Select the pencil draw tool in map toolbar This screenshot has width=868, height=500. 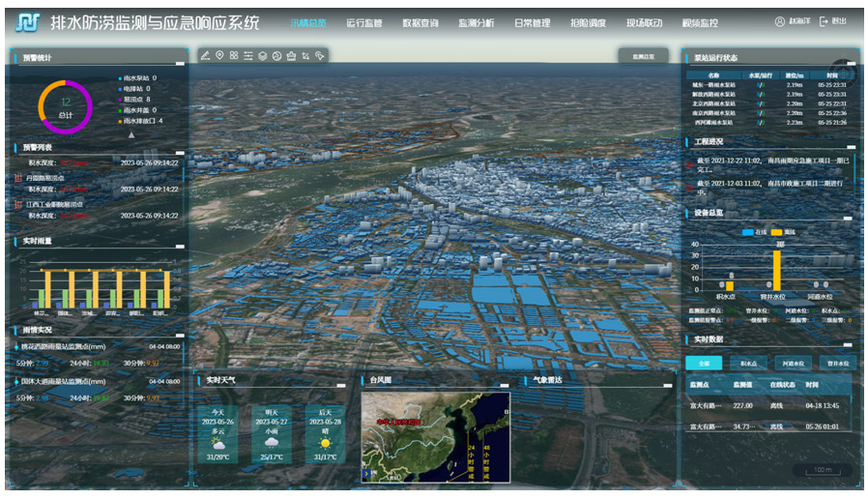(205, 56)
